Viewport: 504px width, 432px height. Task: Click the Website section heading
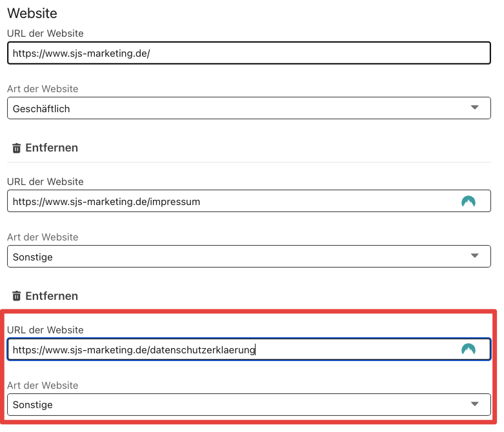[32, 13]
